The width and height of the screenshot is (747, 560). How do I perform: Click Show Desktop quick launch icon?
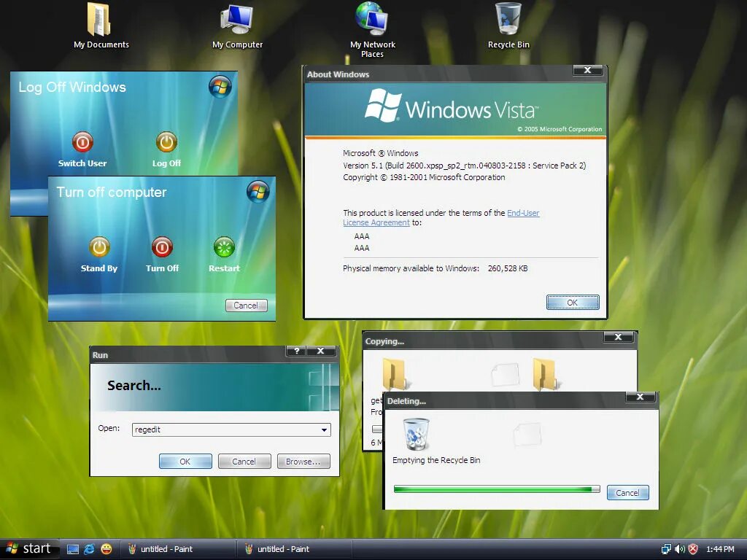coord(73,549)
